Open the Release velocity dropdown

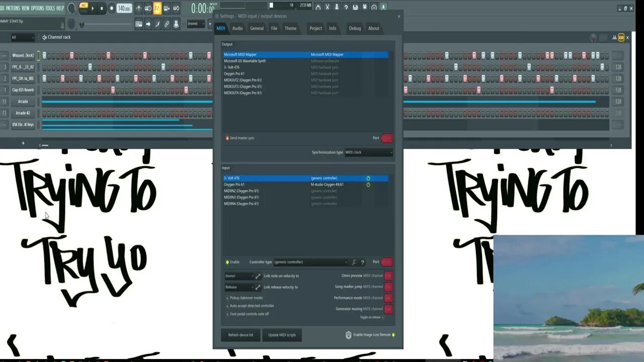[x=239, y=287]
